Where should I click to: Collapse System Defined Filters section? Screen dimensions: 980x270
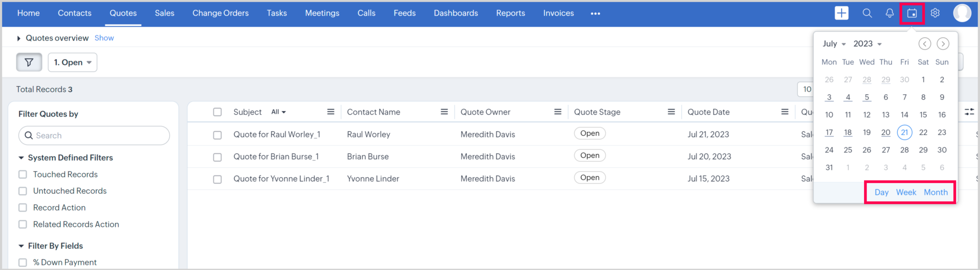(21, 157)
